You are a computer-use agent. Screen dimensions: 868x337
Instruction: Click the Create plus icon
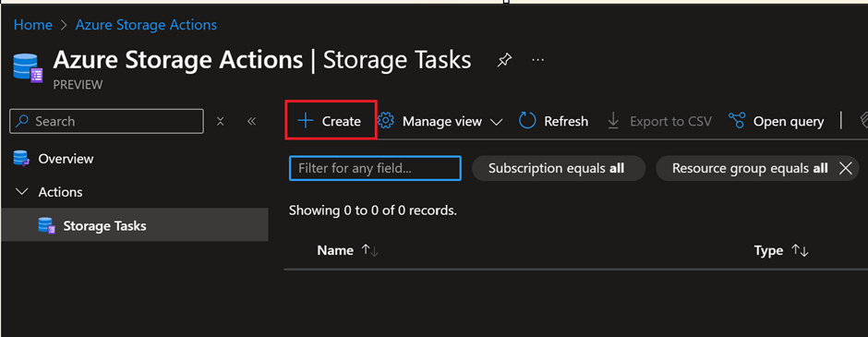tap(305, 121)
